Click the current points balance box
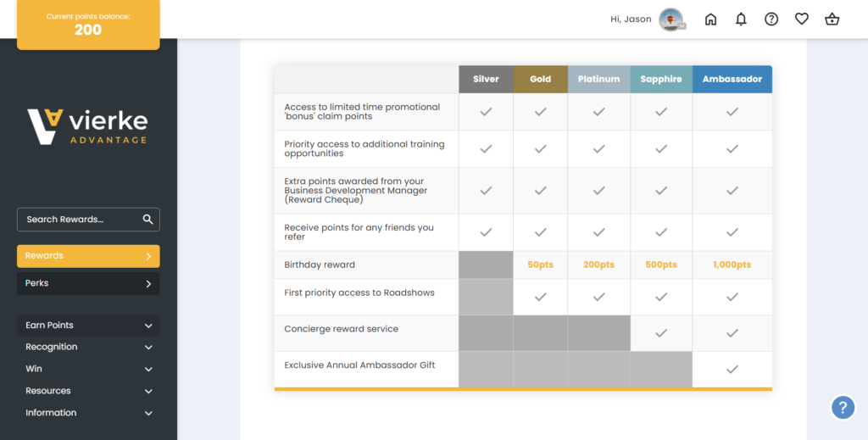This screenshot has height=440, width=868. [x=88, y=25]
